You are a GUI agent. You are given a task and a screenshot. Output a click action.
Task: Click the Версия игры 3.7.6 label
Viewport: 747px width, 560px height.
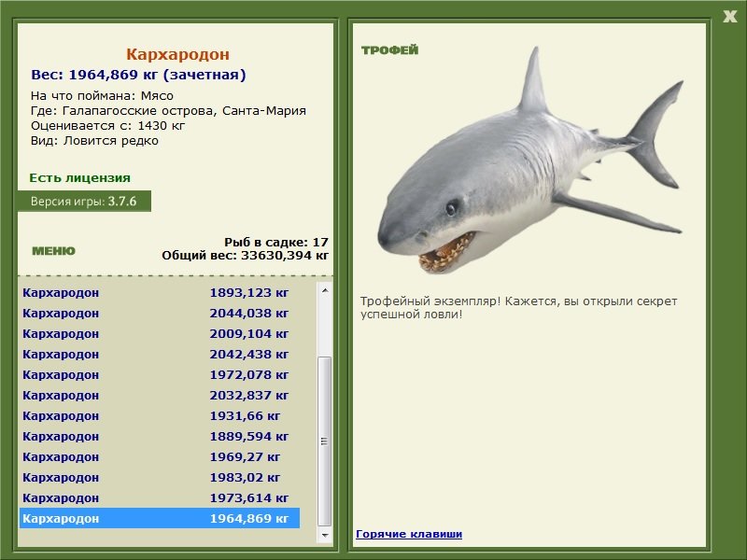click(84, 201)
